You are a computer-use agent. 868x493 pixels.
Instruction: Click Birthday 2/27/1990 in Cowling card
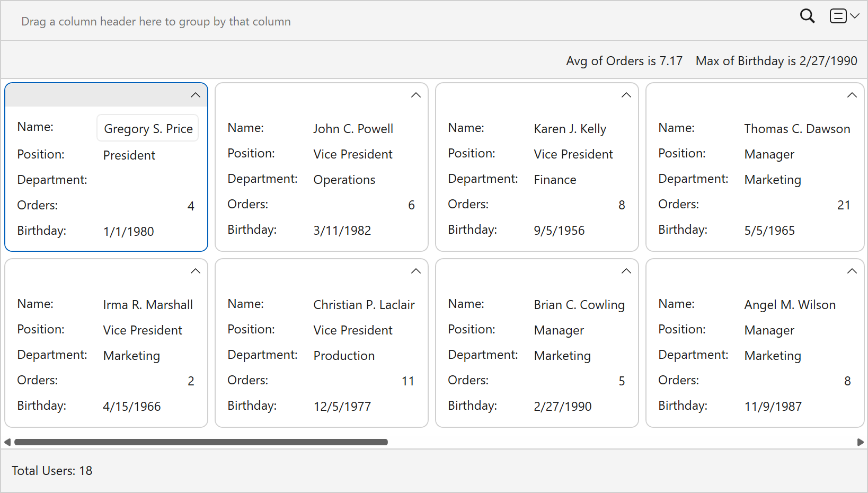pyautogui.click(x=562, y=407)
